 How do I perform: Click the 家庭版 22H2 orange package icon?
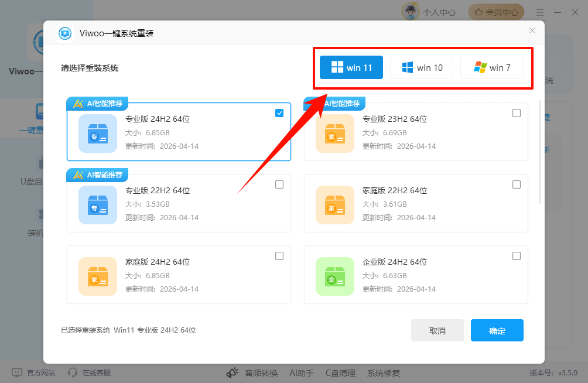[335, 205]
